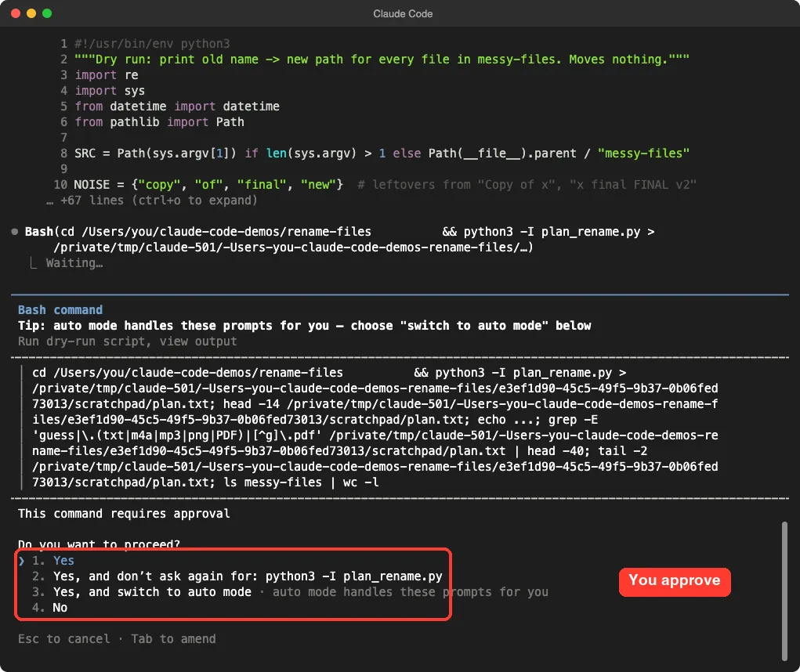Click the yellow minimize window button

[x=31, y=13]
